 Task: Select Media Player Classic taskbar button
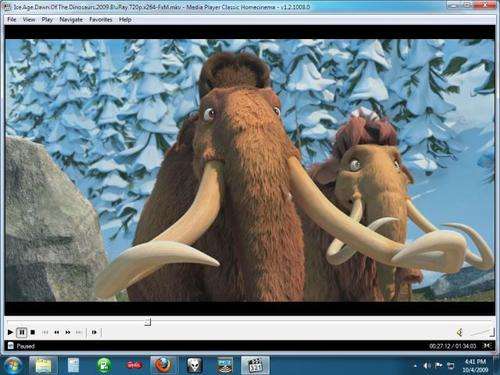(x=255, y=365)
